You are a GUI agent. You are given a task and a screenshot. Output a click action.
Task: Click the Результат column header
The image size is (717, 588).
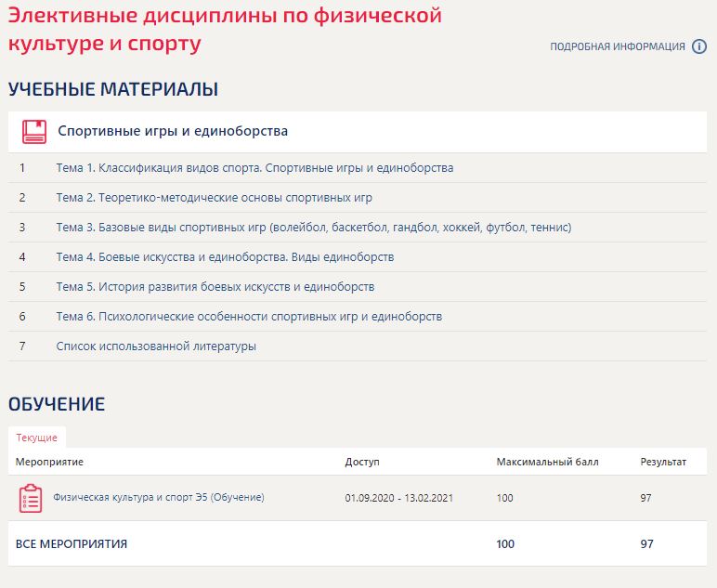663,462
